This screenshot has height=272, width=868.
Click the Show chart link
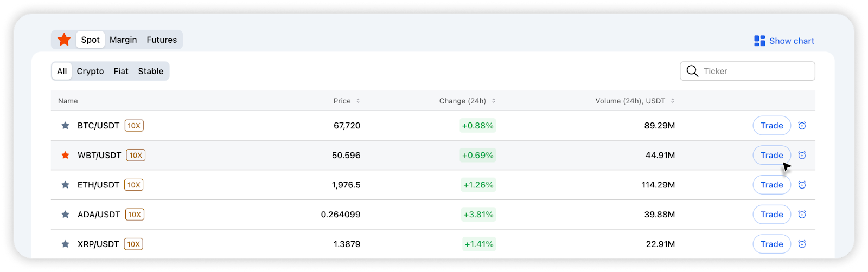pos(792,41)
